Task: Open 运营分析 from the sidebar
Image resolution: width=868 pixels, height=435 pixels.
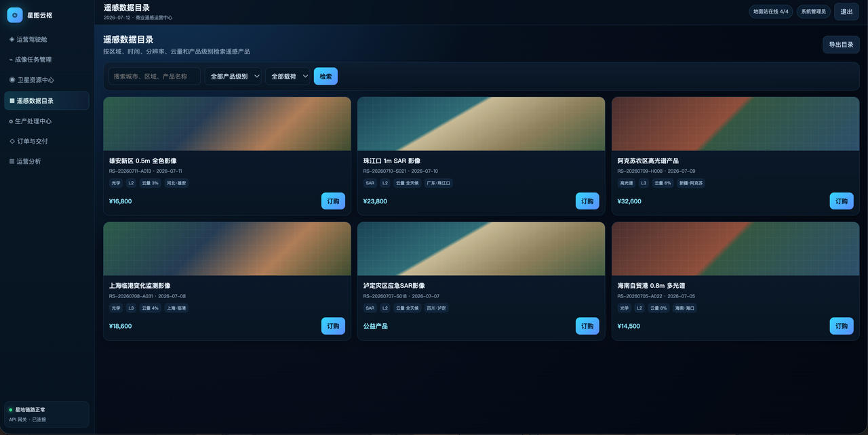Action: [46, 161]
